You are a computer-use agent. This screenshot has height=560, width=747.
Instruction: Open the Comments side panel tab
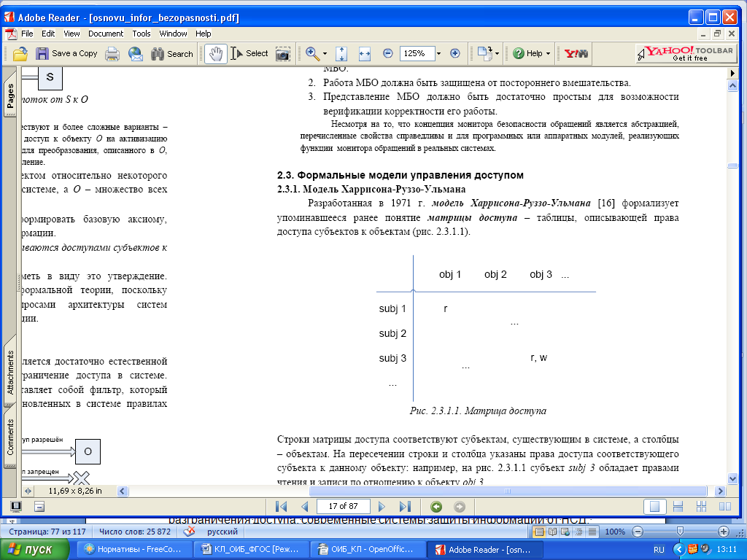pos(10,437)
